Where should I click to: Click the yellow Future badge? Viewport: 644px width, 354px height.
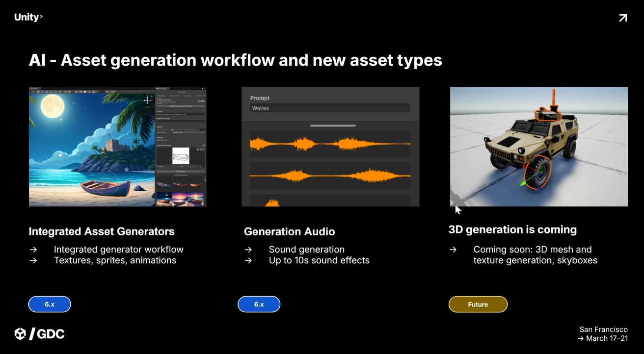coord(478,304)
